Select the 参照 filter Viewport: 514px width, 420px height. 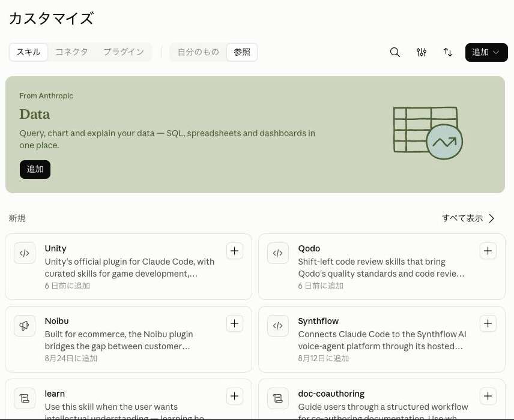(242, 52)
